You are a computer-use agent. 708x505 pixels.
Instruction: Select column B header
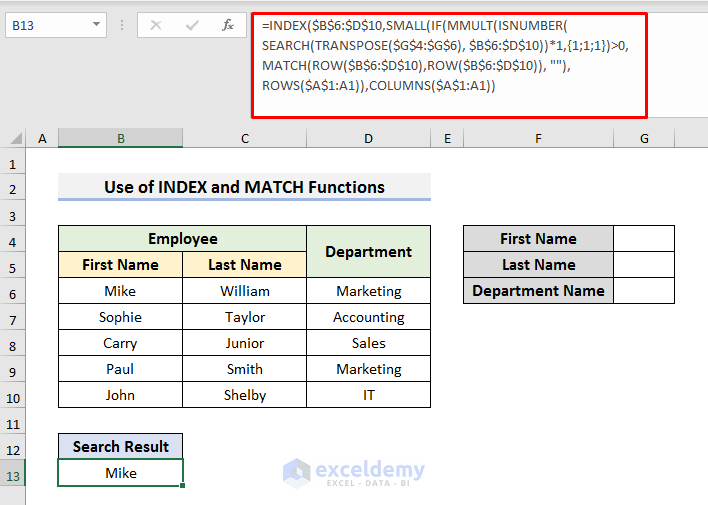coord(121,138)
